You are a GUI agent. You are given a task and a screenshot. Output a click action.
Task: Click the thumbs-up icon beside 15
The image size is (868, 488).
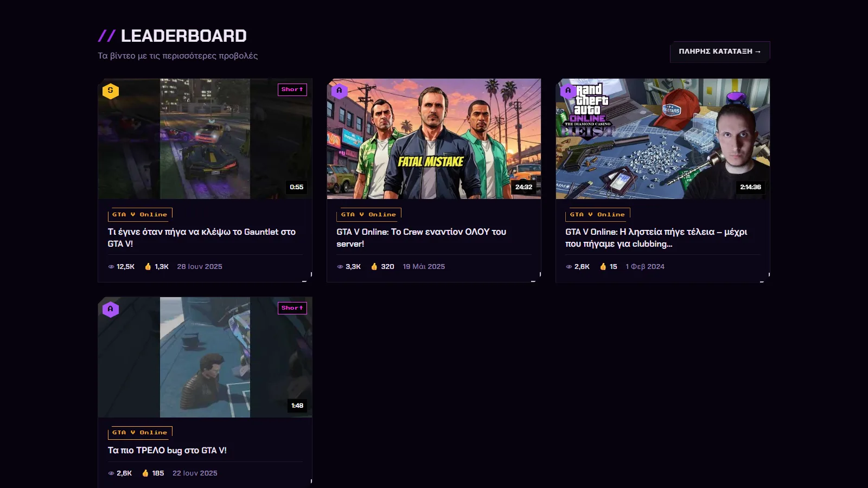click(x=603, y=266)
